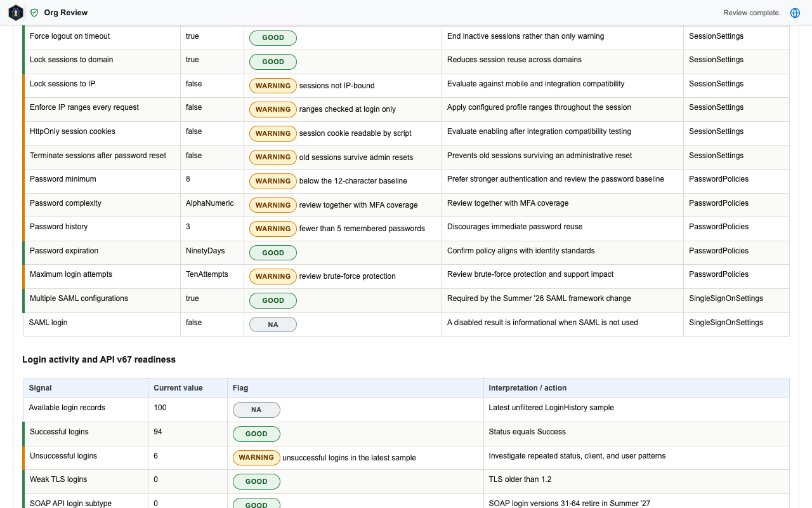Click the green verified shield icon
The width and height of the screenshot is (812, 508).
point(34,13)
